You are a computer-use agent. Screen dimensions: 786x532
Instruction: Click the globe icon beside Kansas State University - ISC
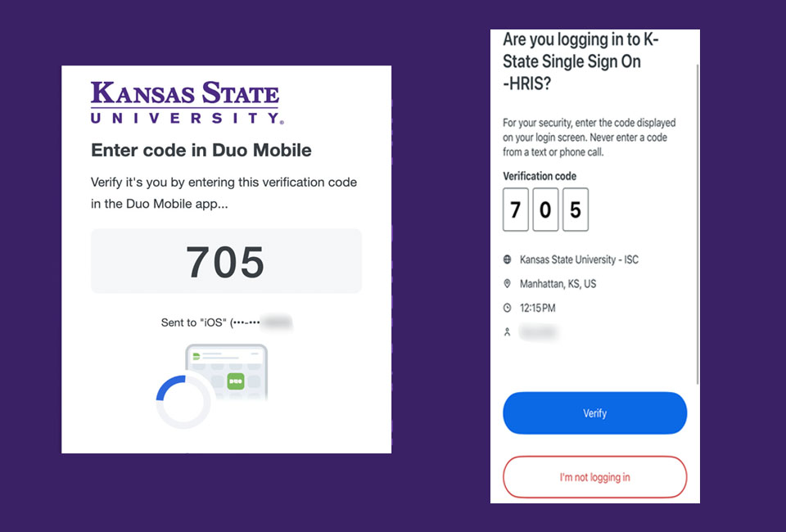[x=508, y=259]
